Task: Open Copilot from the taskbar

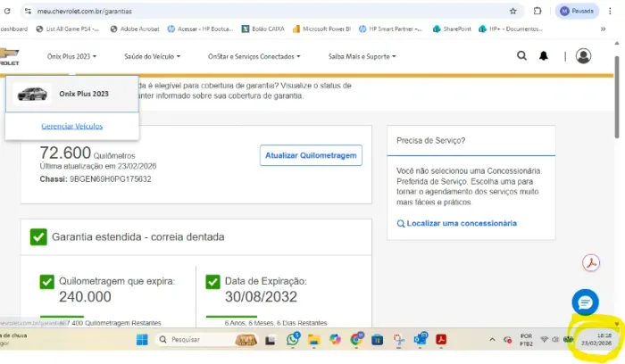Action: 335,340
